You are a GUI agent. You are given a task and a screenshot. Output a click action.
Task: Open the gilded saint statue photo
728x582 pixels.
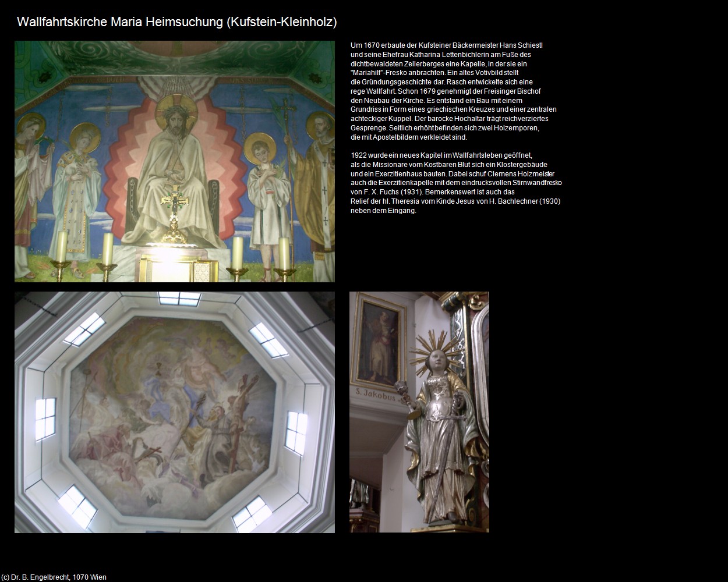(419, 412)
